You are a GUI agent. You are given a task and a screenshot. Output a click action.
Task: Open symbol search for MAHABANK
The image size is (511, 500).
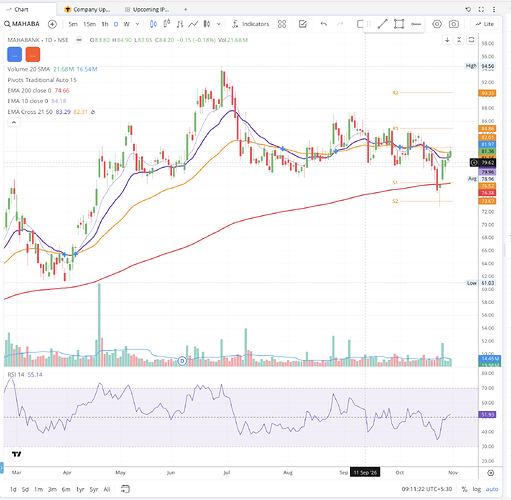click(22, 24)
